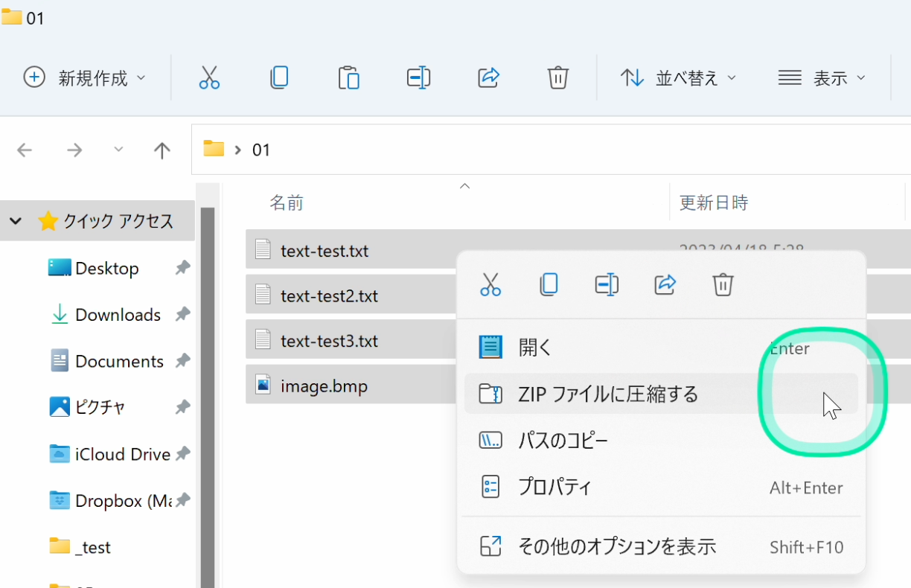
Task: Click the Cut icon in the top toolbar
Action: [x=209, y=77]
